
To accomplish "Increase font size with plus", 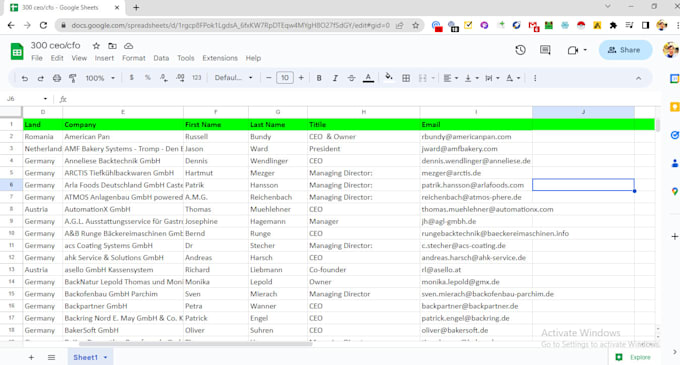I will point(301,78).
